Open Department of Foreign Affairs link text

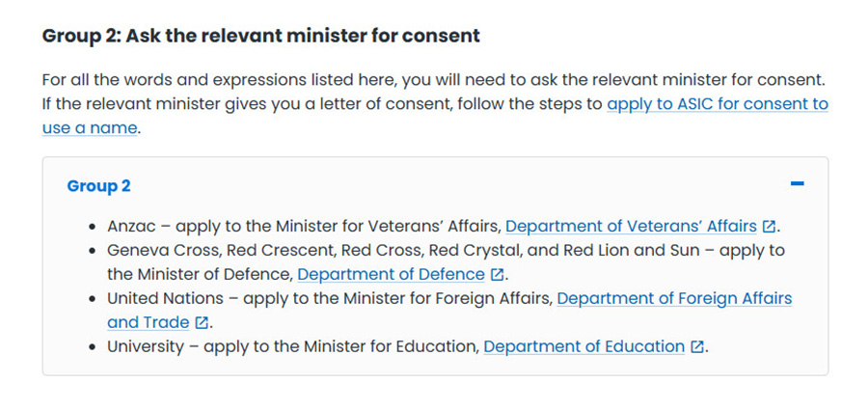pyautogui.click(x=674, y=299)
